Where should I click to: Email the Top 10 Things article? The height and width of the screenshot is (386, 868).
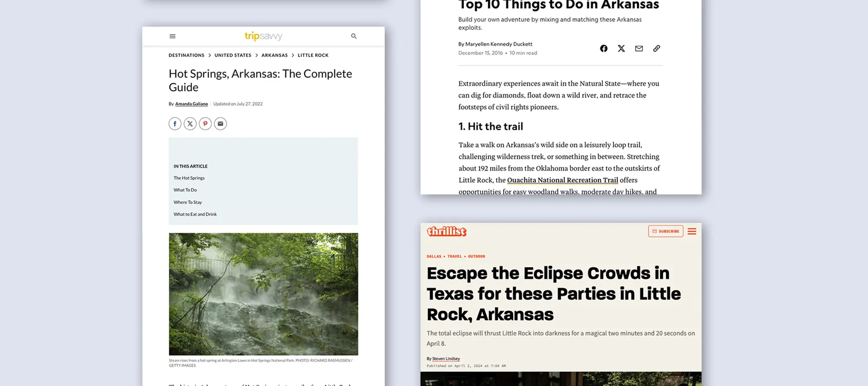[x=639, y=49]
